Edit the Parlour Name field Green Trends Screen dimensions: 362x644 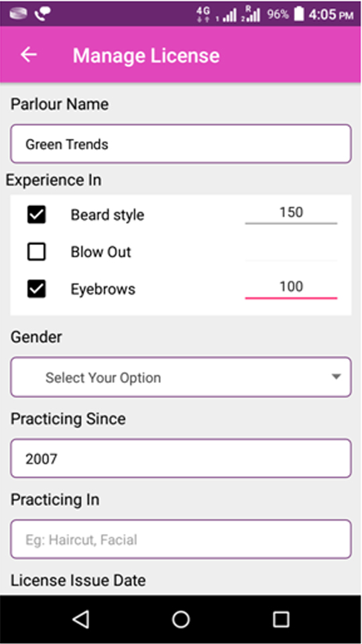pos(180,144)
